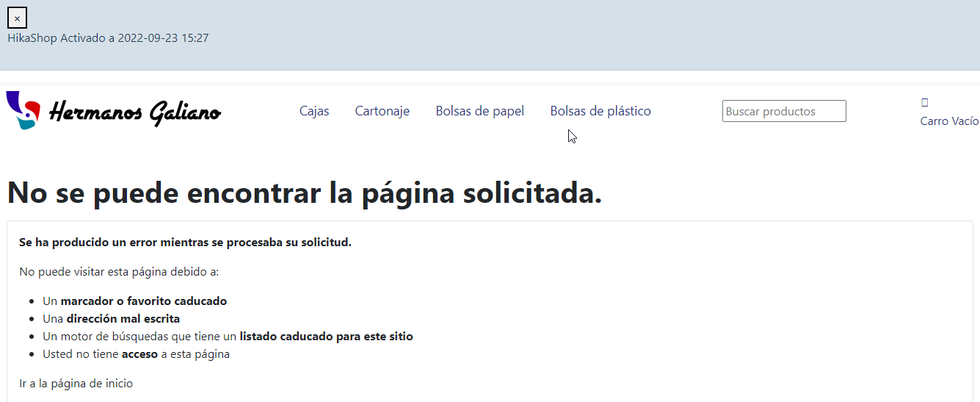Go to Bolsas de papel
This screenshot has height=402, width=980.
click(x=480, y=111)
